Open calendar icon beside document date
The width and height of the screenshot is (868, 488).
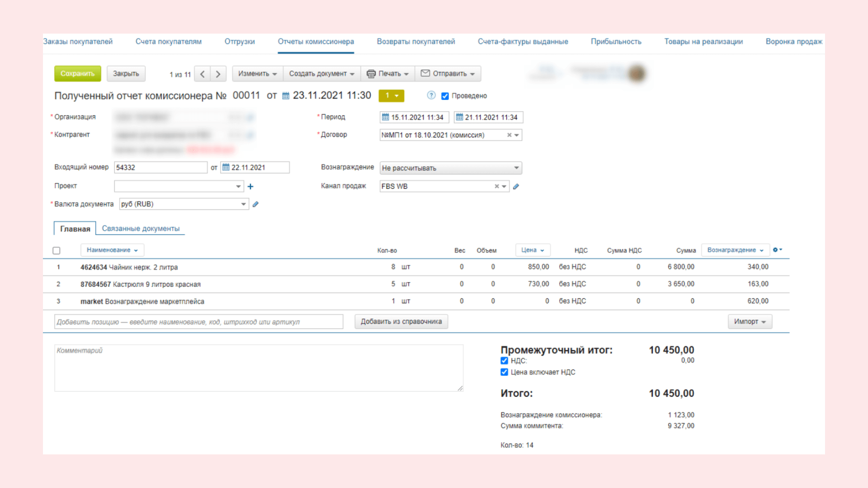[286, 96]
